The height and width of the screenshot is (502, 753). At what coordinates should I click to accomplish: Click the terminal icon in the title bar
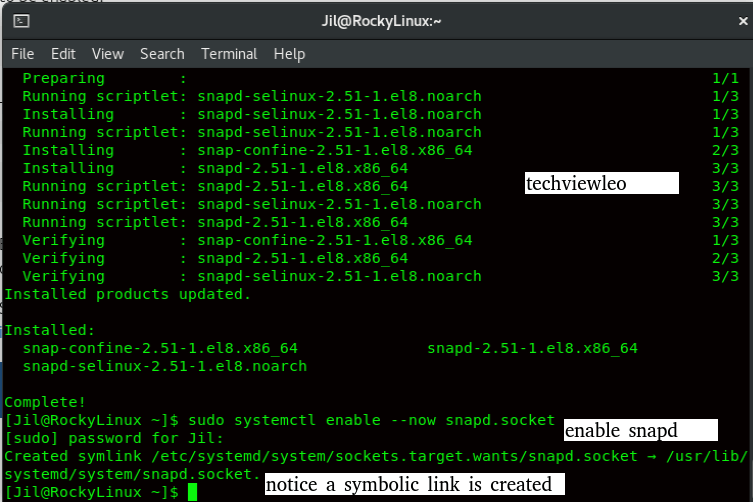tap(22, 21)
